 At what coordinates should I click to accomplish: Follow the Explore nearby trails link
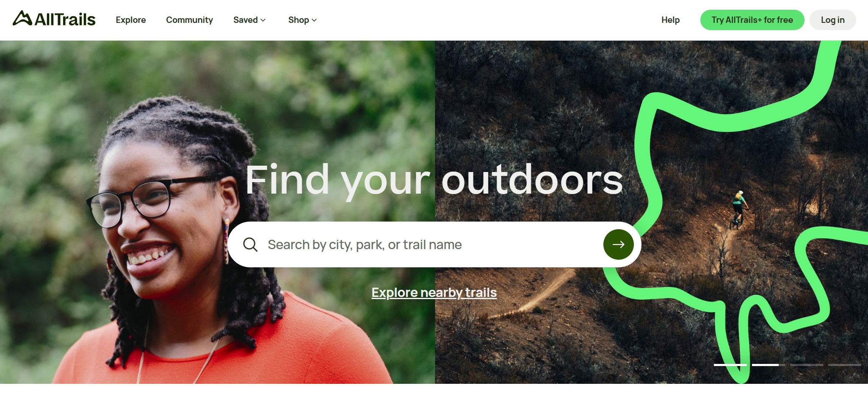pyautogui.click(x=434, y=292)
